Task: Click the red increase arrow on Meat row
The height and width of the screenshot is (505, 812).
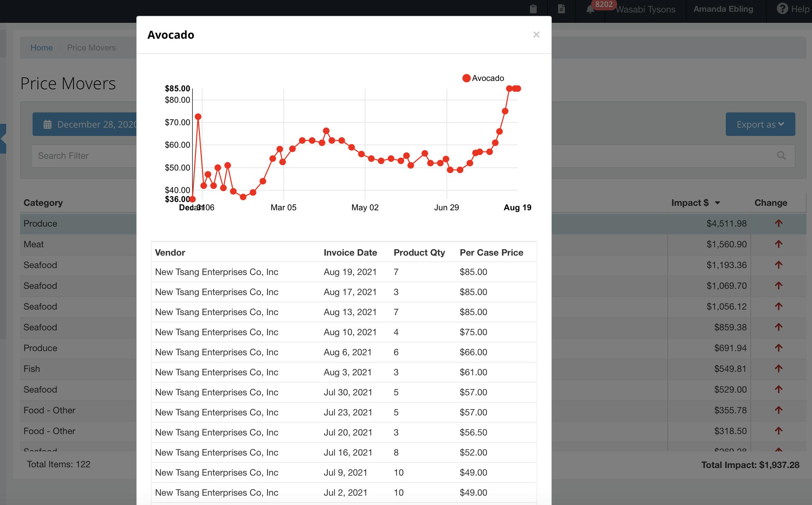Action: tap(779, 244)
